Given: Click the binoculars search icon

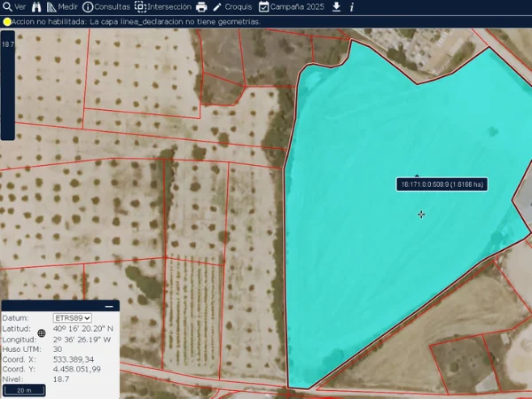Looking at the screenshot, I should [35, 6].
